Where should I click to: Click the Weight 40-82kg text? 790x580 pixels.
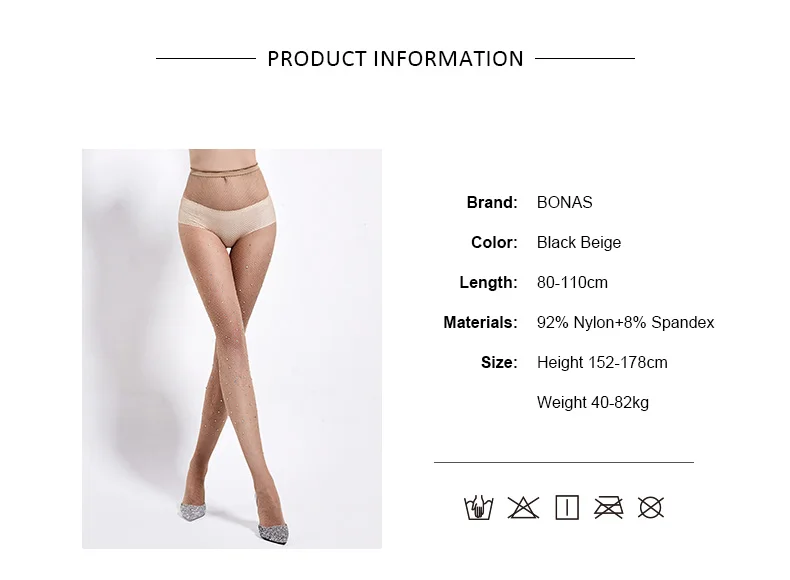coord(592,403)
